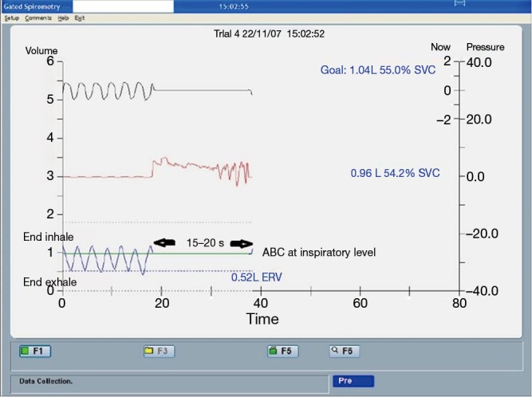
Task: Click the left arrow beside 15–20 s
Action: click(165, 242)
